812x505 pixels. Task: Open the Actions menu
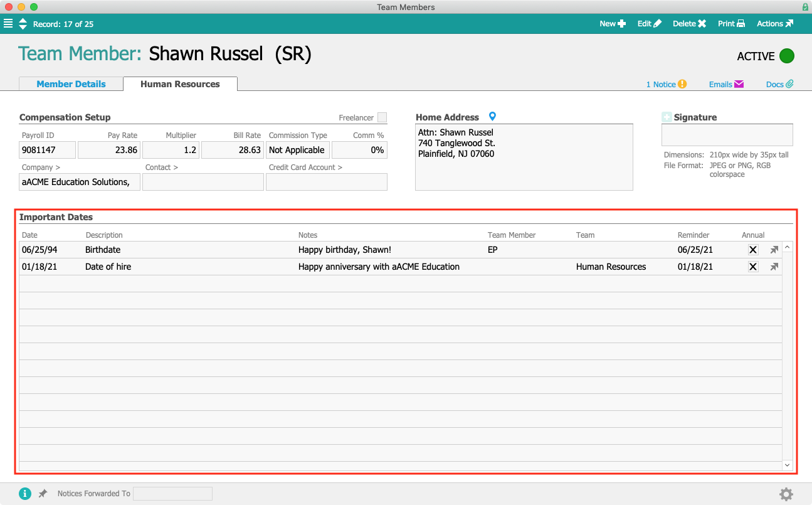(x=774, y=24)
